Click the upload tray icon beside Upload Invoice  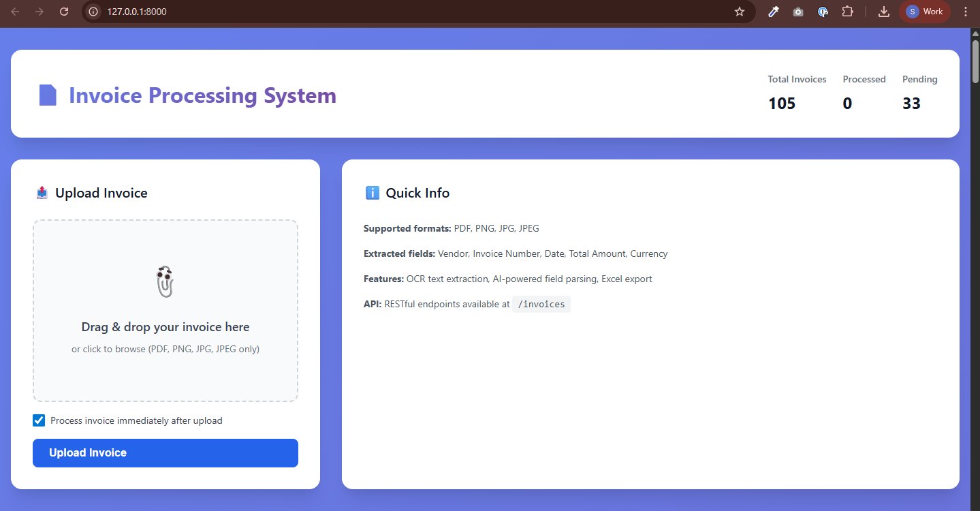pyautogui.click(x=42, y=193)
